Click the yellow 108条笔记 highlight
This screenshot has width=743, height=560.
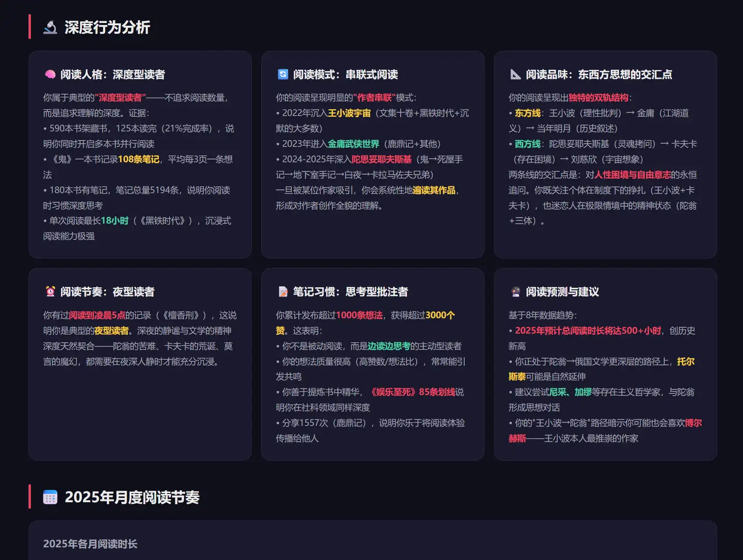[x=139, y=159]
